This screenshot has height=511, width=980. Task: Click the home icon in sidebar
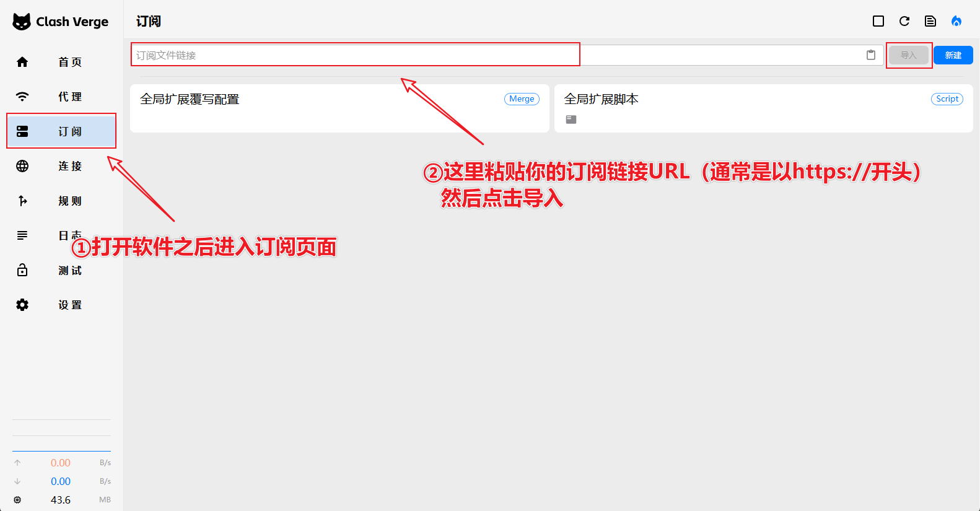(x=22, y=62)
